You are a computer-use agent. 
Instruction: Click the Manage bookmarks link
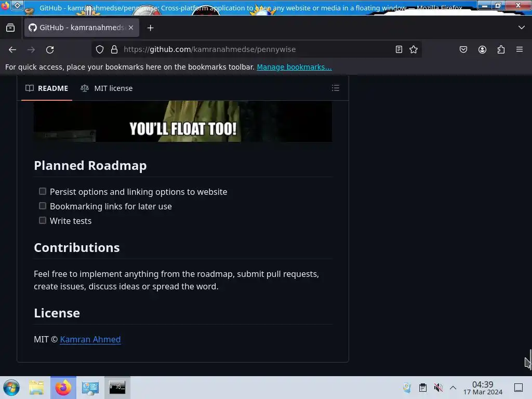pos(294,67)
